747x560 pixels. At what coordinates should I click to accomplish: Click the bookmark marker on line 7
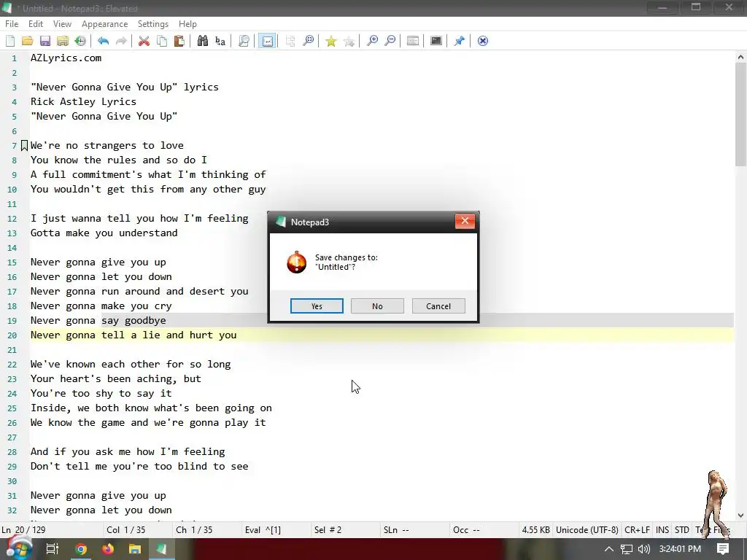(x=24, y=145)
